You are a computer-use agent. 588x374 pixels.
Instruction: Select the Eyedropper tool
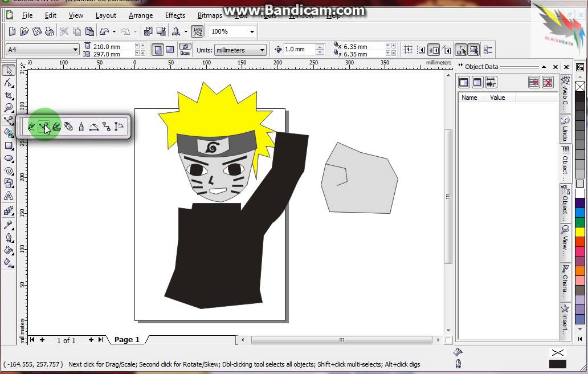click(9, 225)
